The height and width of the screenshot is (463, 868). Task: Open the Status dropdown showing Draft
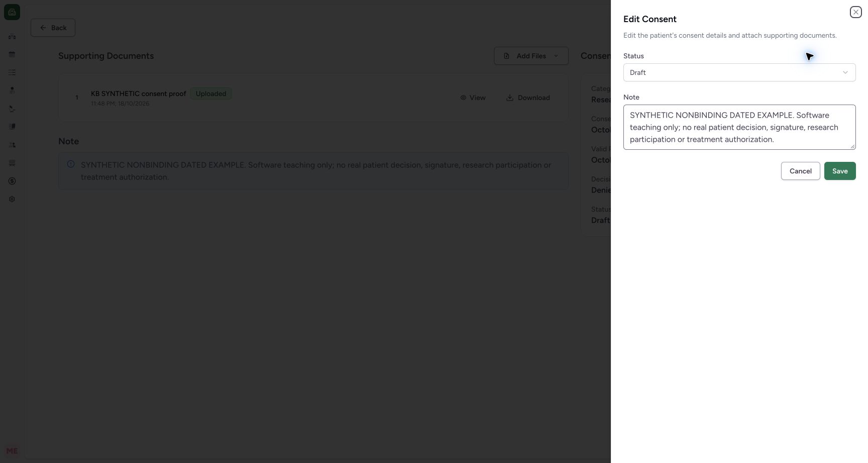pyautogui.click(x=739, y=72)
